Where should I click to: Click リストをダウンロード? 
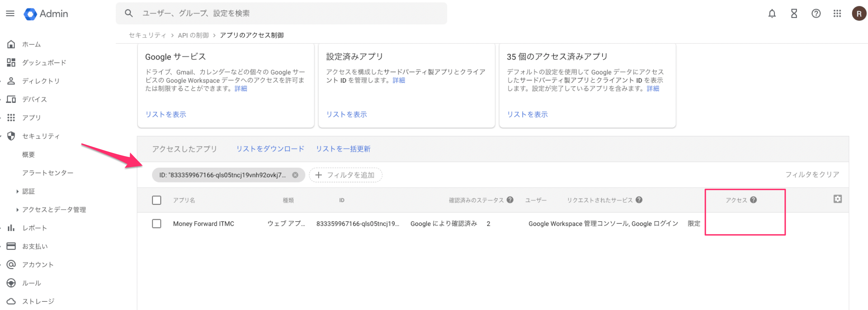270,149
